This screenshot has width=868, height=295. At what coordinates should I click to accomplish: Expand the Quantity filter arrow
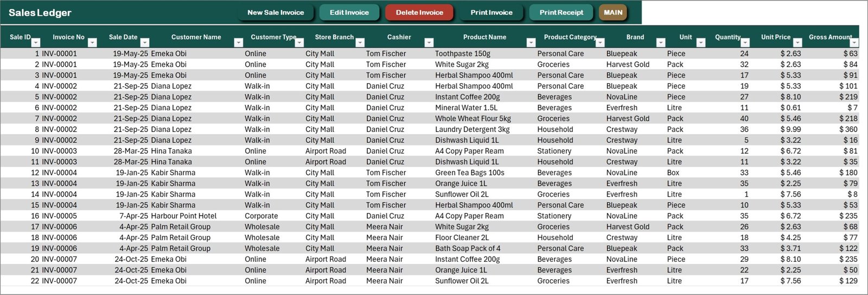point(745,42)
